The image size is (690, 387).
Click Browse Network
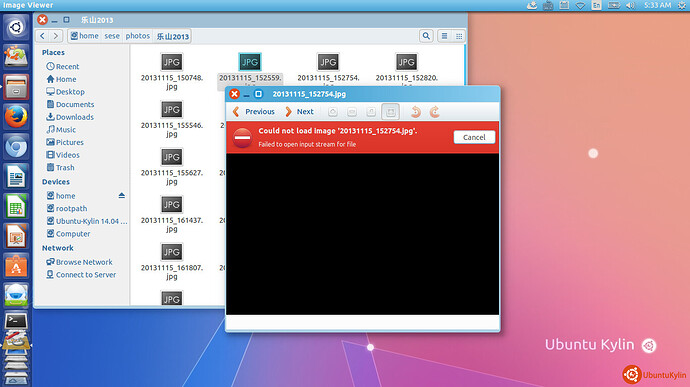(79, 262)
